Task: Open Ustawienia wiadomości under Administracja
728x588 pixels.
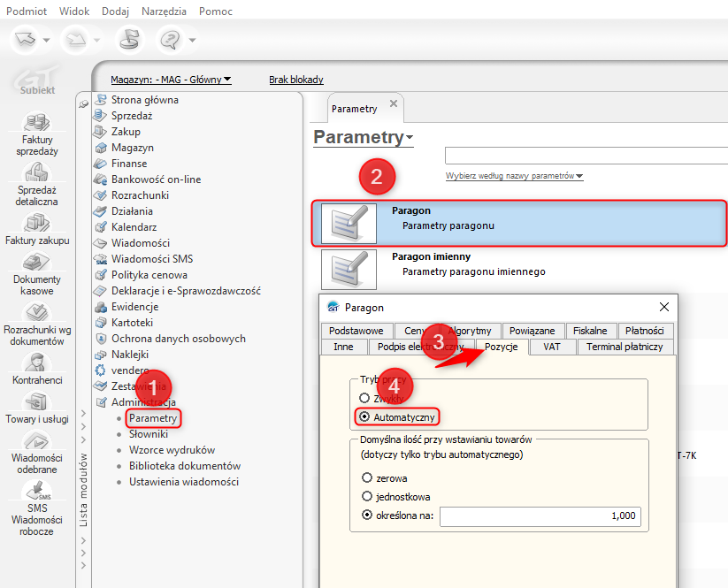Action: coord(184,482)
